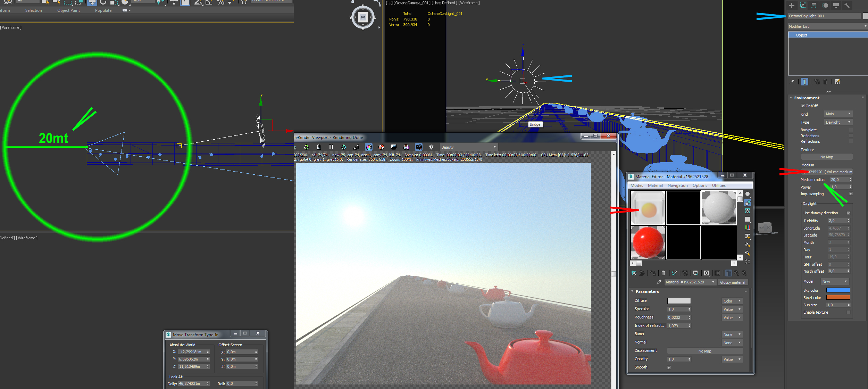This screenshot has width=868, height=389.
Task: Open the Beauty render pass dropdown
Action: tap(468, 147)
